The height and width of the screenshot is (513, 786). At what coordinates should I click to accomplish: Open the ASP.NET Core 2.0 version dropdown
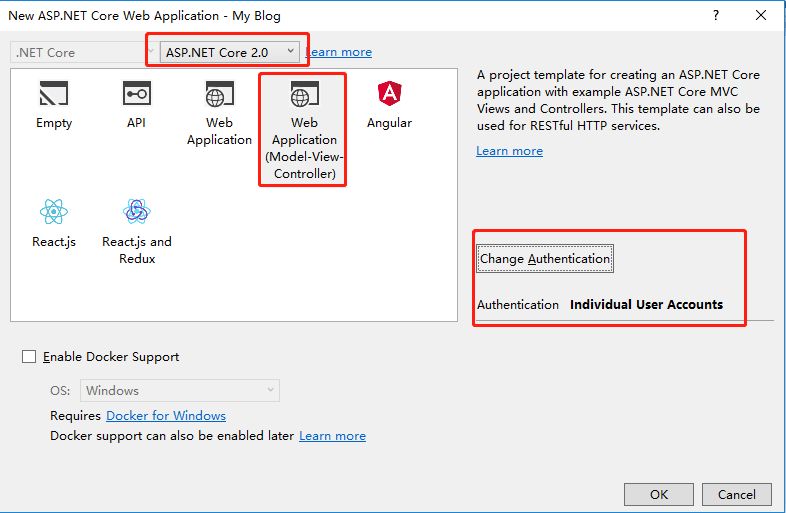tap(230, 52)
